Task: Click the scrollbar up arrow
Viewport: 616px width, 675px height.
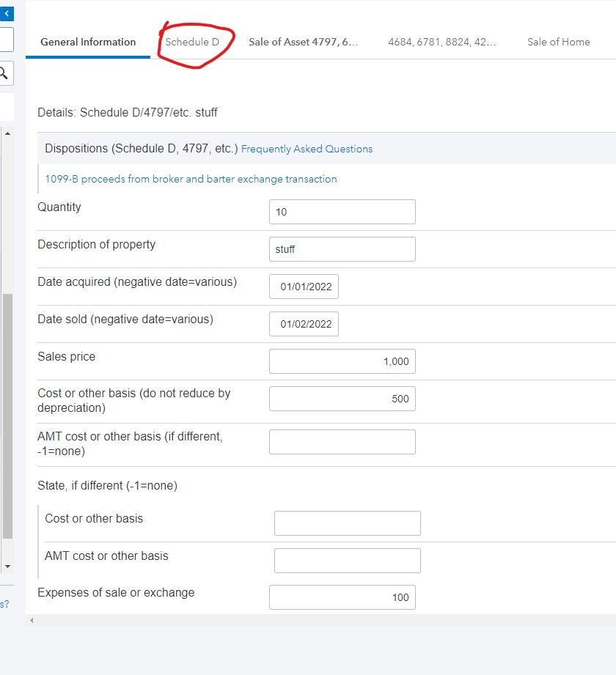Action: [x=7, y=133]
